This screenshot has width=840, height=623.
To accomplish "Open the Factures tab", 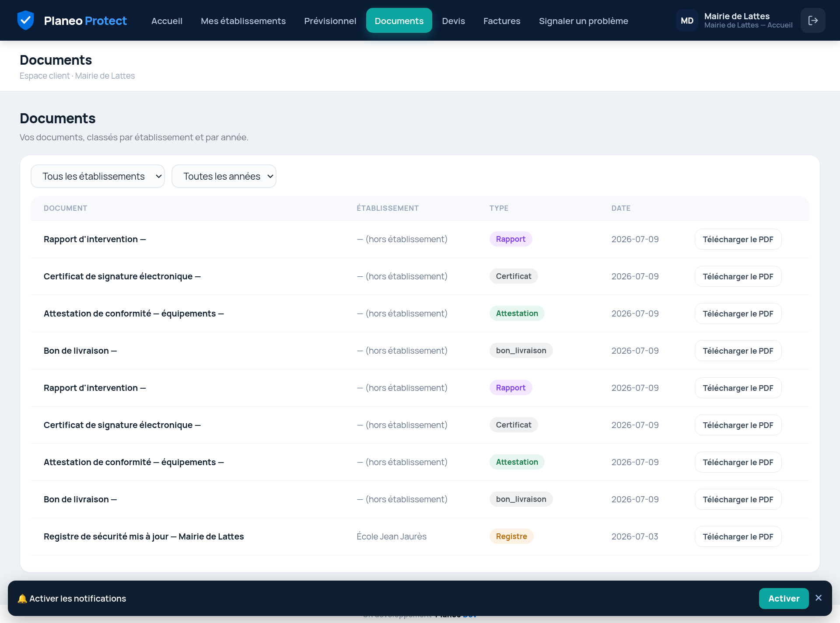I will pyautogui.click(x=502, y=21).
